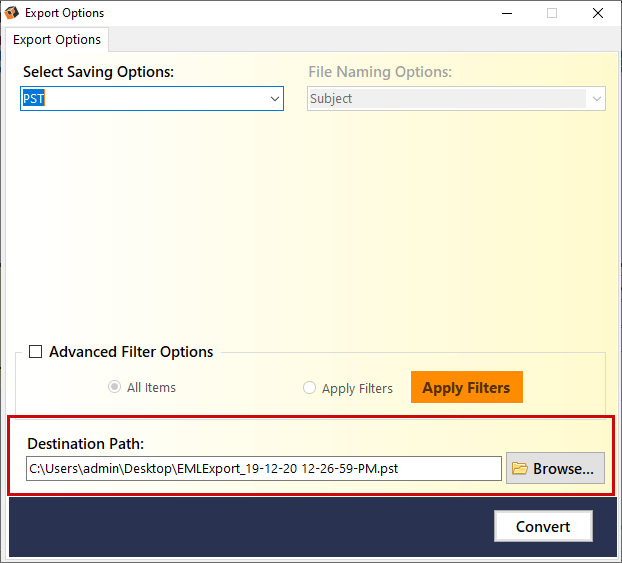Screen dimensions: 622x563
Task: Click inside the Destination Path text field
Action: click(x=263, y=468)
